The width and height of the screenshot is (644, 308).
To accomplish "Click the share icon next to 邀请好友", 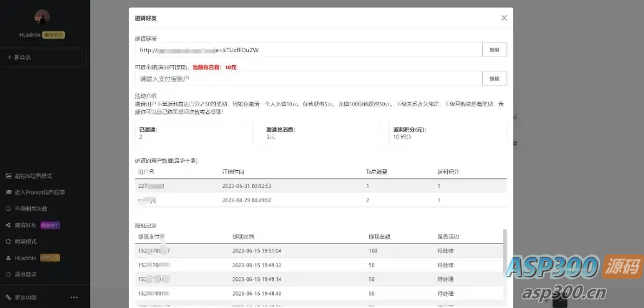I will click(8, 225).
